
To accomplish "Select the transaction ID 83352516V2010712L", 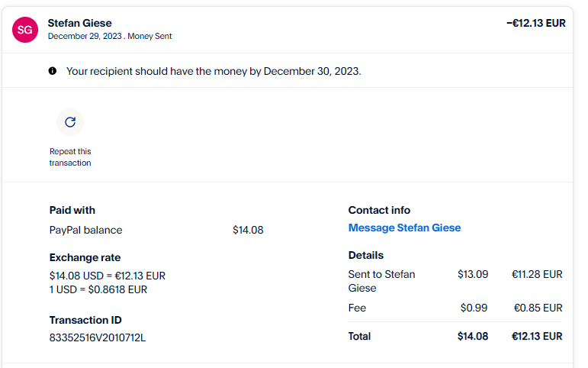I will (97, 337).
